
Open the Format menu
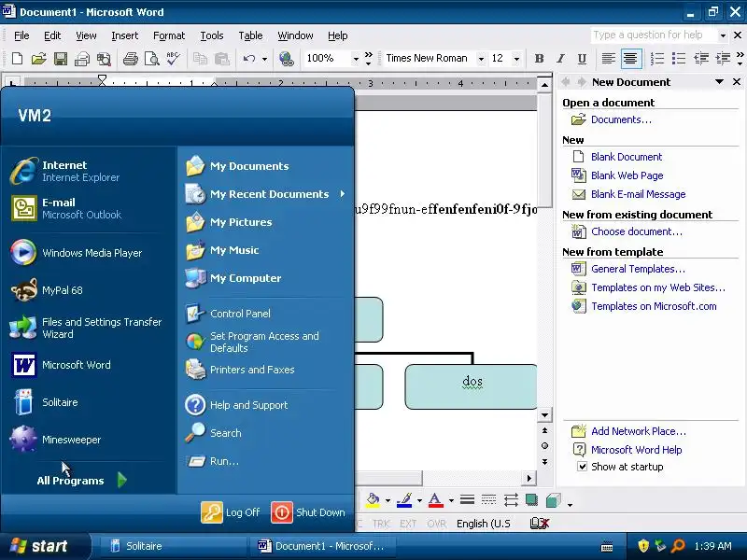click(169, 35)
